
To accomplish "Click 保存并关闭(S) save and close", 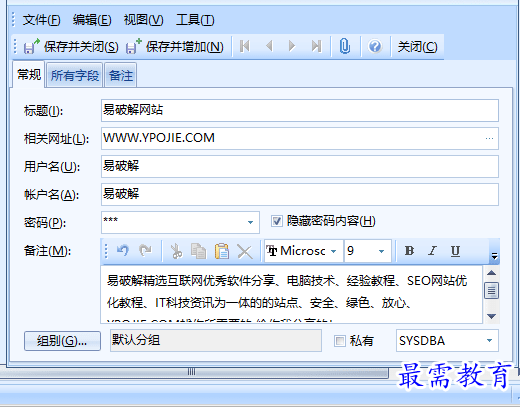I will click(x=71, y=47).
